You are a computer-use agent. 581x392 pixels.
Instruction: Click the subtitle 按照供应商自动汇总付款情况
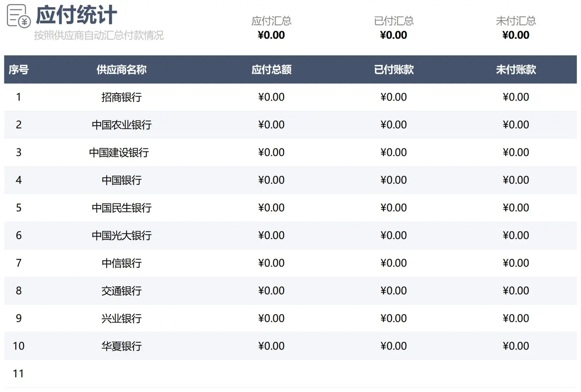(x=98, y=35)
